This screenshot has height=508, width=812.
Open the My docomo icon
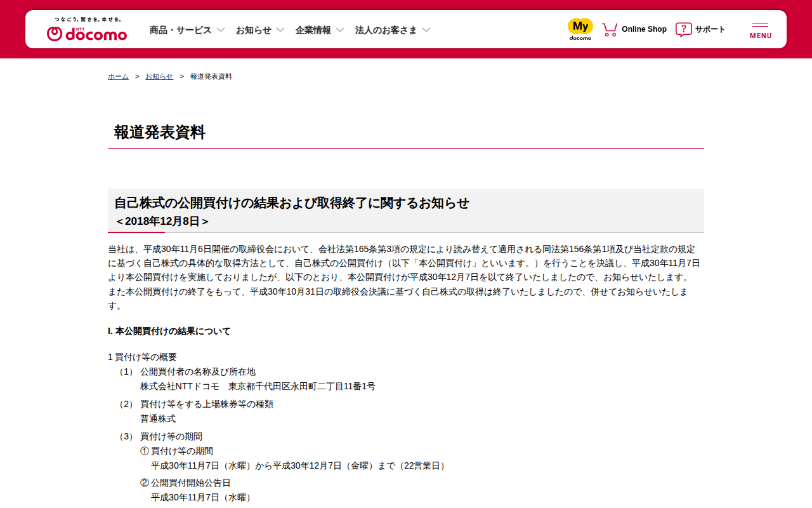point(580,29)
